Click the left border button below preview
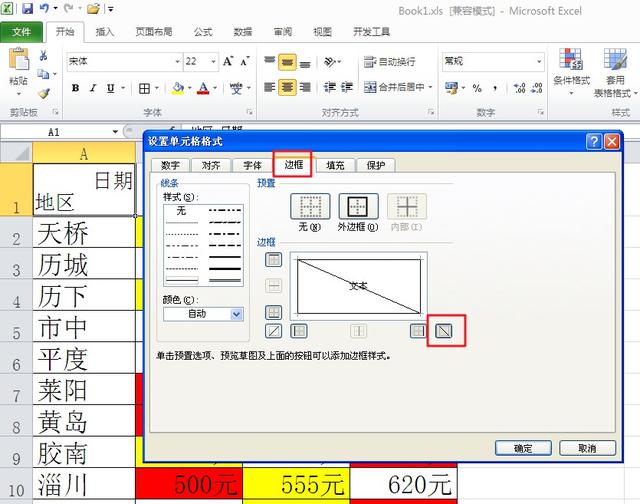The image size is (640, 504). point(299,331)
